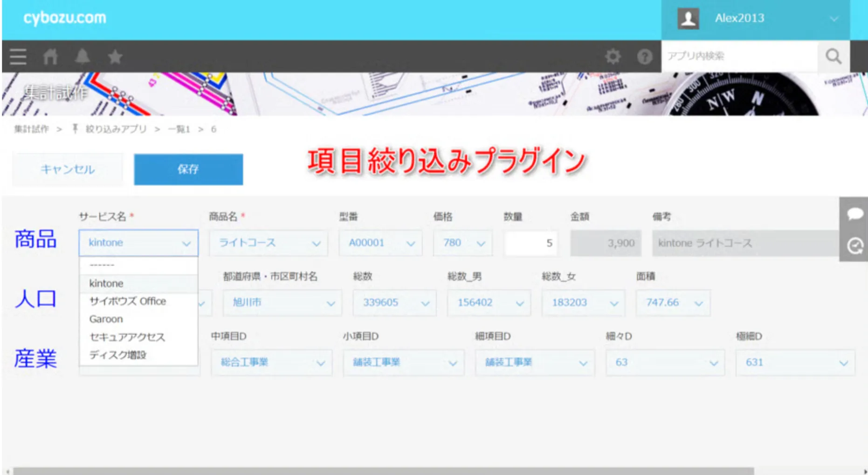The height and width of the screenshot is (475, 868).
Task: Open the 集計試作 breadcrumb link
Action: pos(31,129)
